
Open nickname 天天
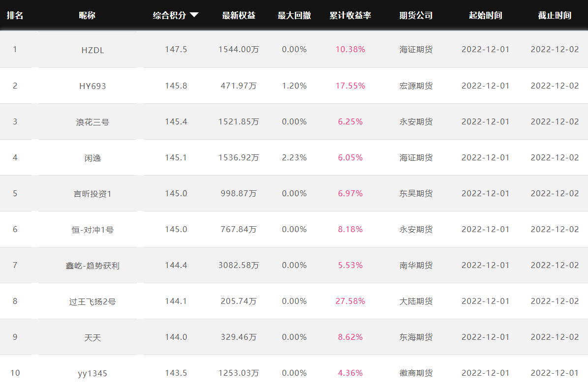tap(93, 338)
